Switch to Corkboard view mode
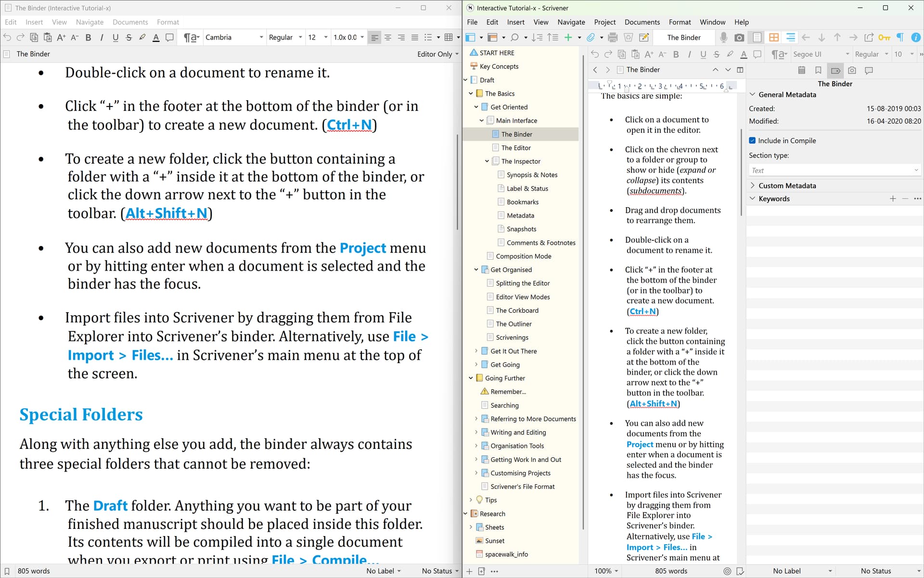This screenshot has height=578, width=924. [x=774, y=38]
